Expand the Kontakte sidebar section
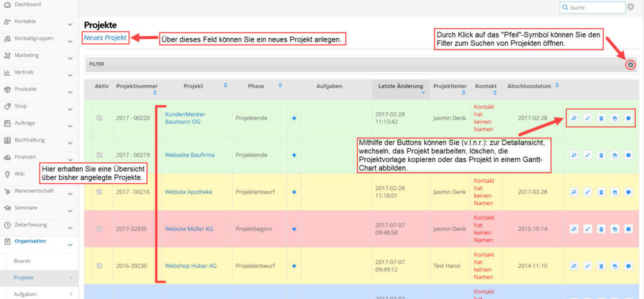This screenshot has height=299, width=644. (x=70, y=25)
